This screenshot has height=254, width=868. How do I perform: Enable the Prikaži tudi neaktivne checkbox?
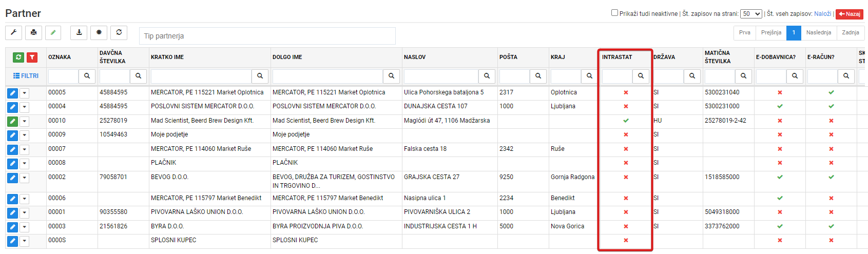point(614,13)
